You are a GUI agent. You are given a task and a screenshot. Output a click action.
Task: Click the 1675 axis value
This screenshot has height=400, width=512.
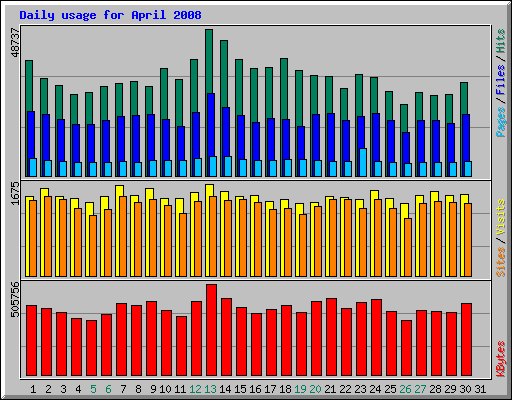click(x=15, y=193)
